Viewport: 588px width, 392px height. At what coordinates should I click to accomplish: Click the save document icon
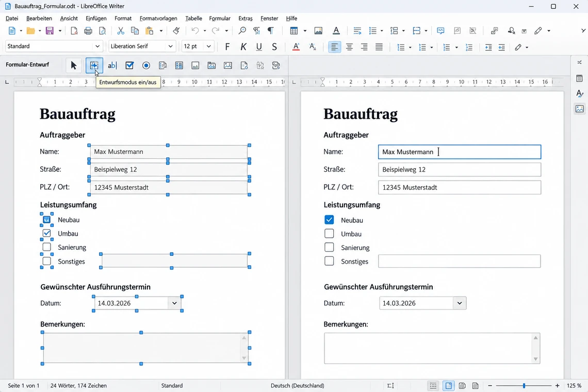[x=50, y=31]
